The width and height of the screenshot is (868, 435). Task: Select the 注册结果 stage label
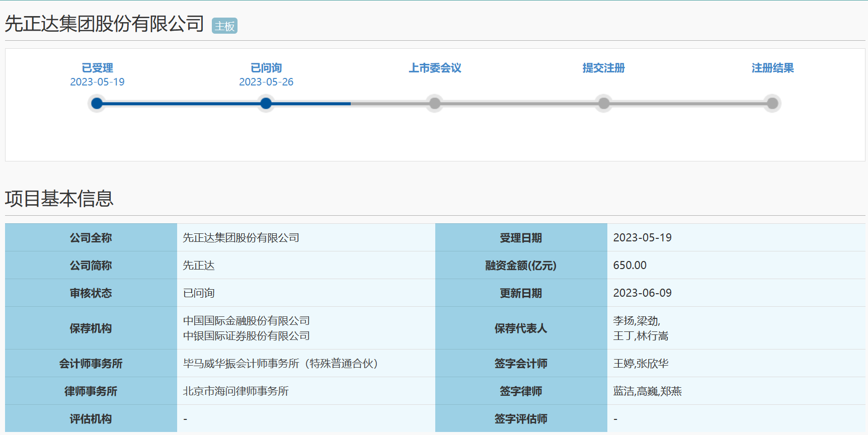772,68
